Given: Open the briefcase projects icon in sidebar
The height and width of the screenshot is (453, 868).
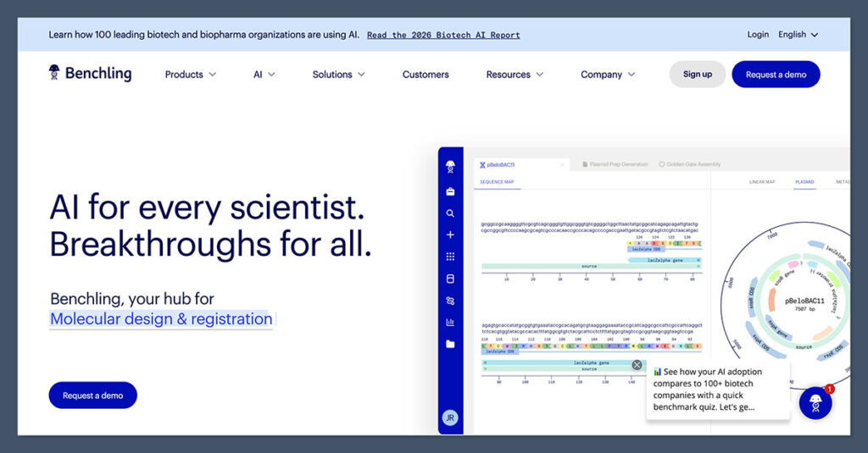Looking at the screenshot, I should tap(450, 191).
